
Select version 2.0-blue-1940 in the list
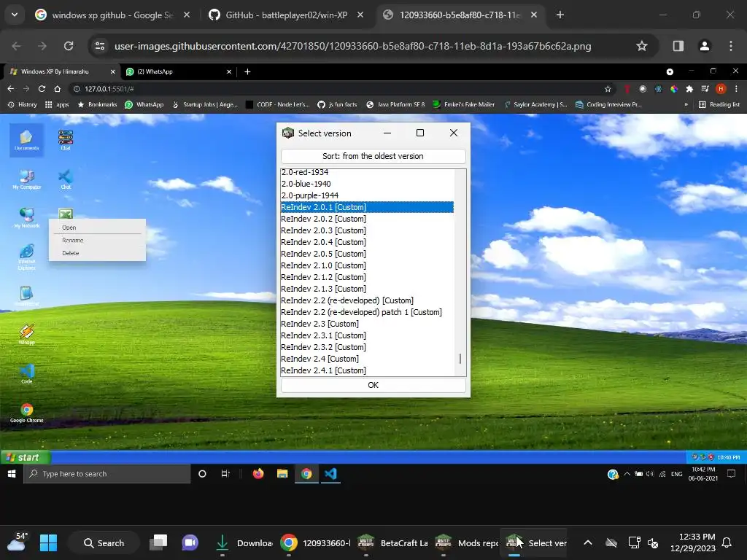point(367,184)
